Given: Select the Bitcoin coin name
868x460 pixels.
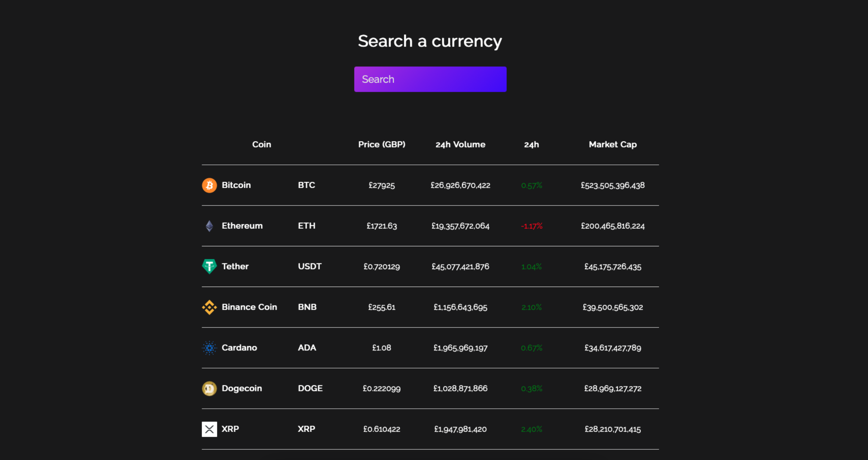Looking at the screenshot, I should (x=236, y=185).
